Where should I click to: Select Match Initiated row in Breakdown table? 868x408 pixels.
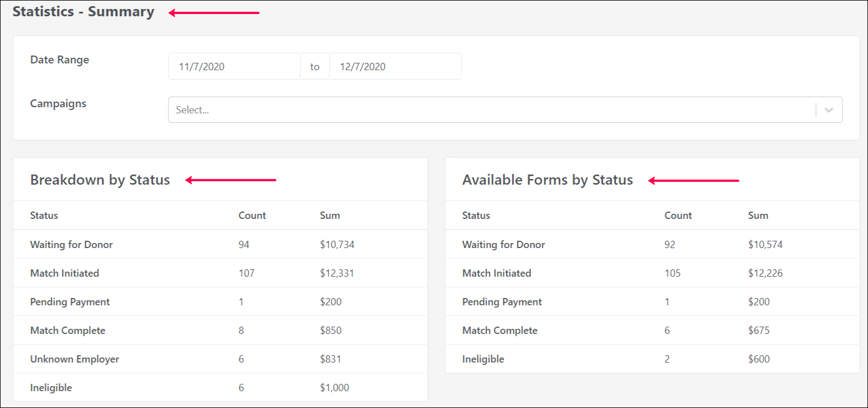pyautogui.click(x=65, y=273)
